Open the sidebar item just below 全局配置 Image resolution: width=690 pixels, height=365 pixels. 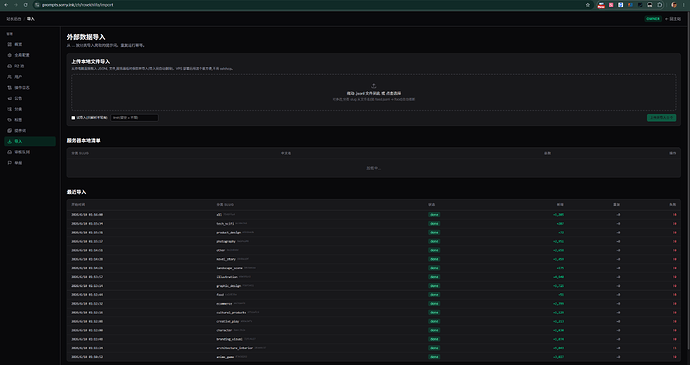click(x=29, y=66)
